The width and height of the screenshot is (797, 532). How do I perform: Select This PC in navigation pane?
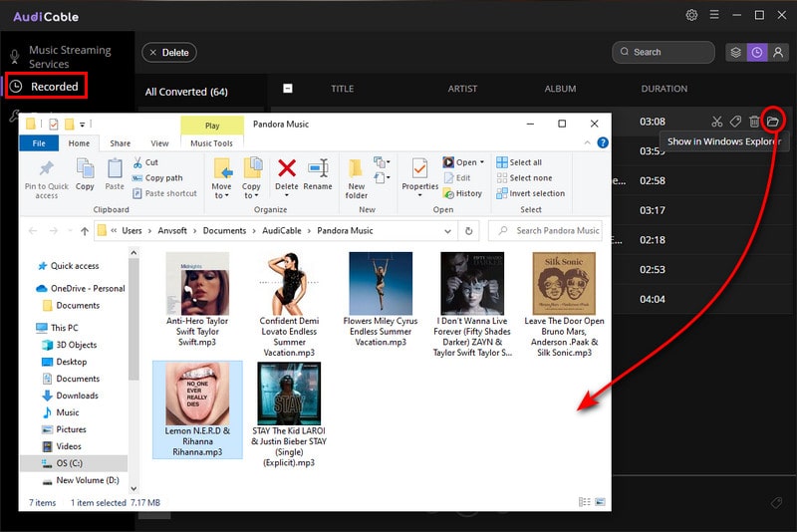coord(58,328)
